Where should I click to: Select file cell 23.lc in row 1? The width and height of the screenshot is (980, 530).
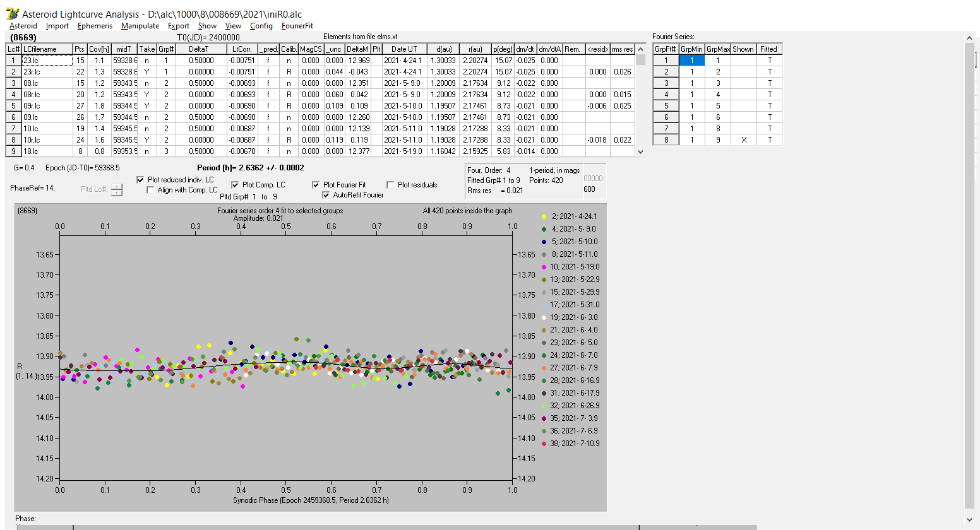tap(47, 61)
